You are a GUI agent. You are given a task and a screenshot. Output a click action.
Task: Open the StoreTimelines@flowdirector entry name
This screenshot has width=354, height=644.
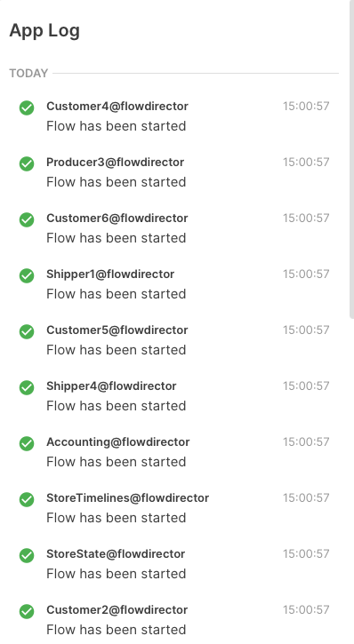tap(127, 497)
